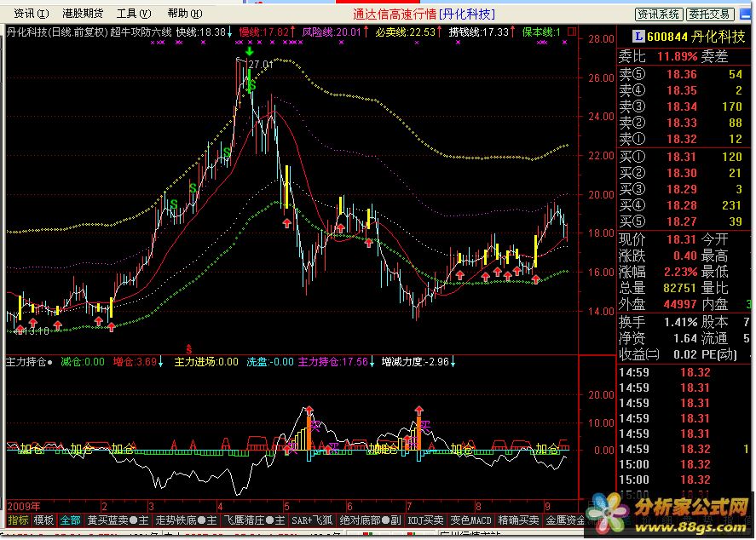
Task: Click the 600844 丹化科技 stock title
Action: pyautogui.click(x=695, y=36)
